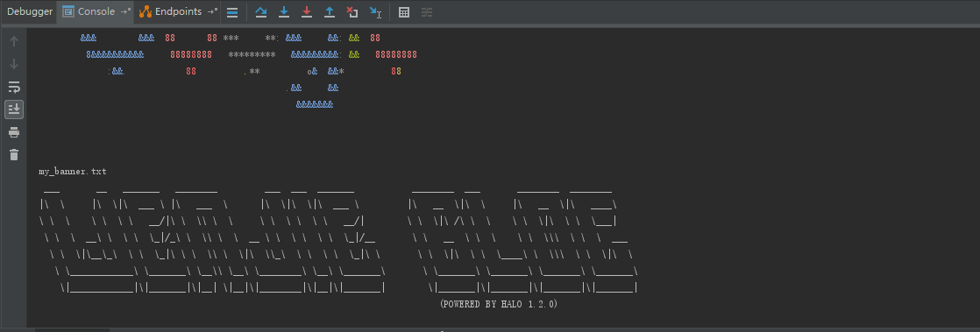Click the Step Out up arrow
The image size is (980, 332).
pos(330,12)
